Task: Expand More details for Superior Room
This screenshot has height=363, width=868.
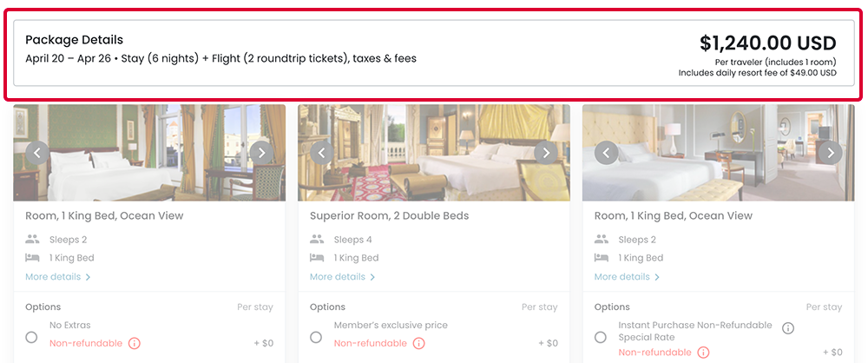Action: (343, 277)
